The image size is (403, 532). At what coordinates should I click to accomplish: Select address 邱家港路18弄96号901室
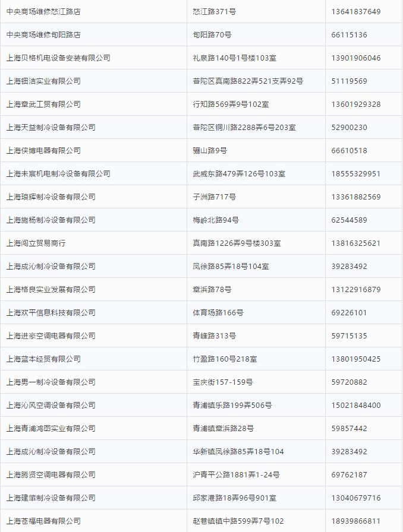point(234,498)
